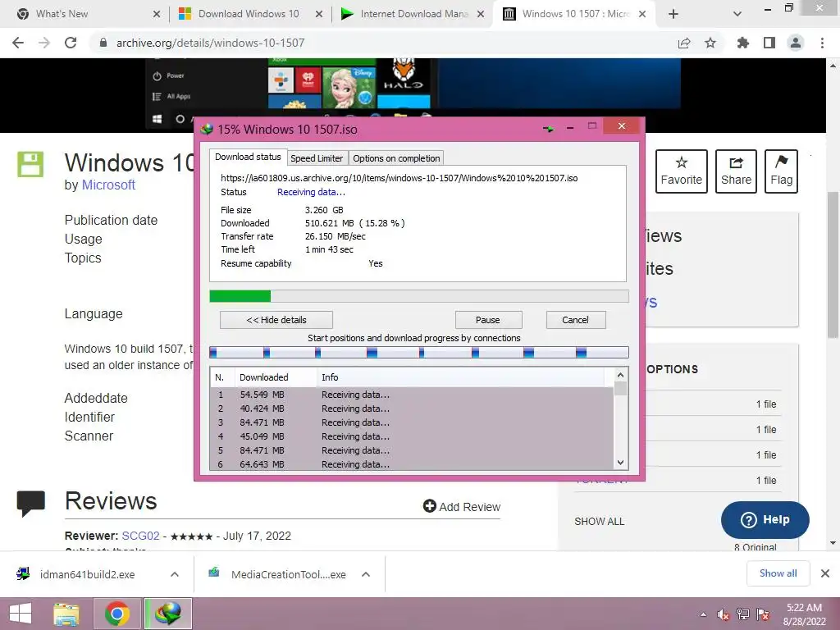Select connection row 2 with 40.424 MB
Image resolution: width=840 pixels, height=630 pixels.
coord(412,409)
